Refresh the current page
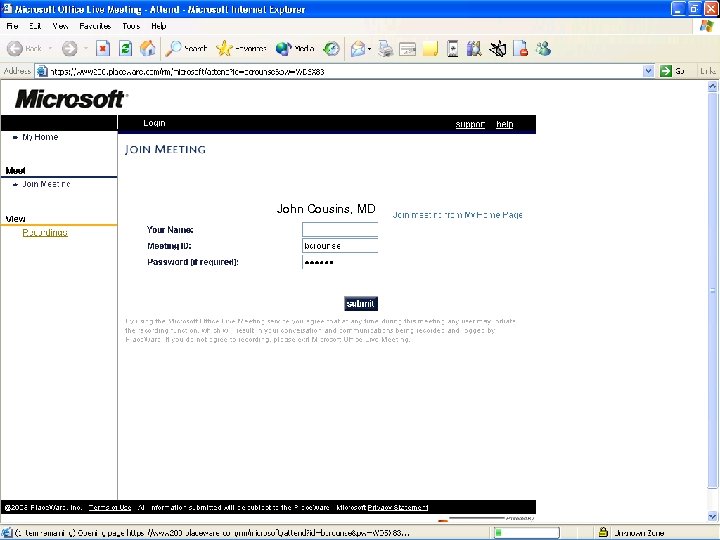 tap(125, 48)
